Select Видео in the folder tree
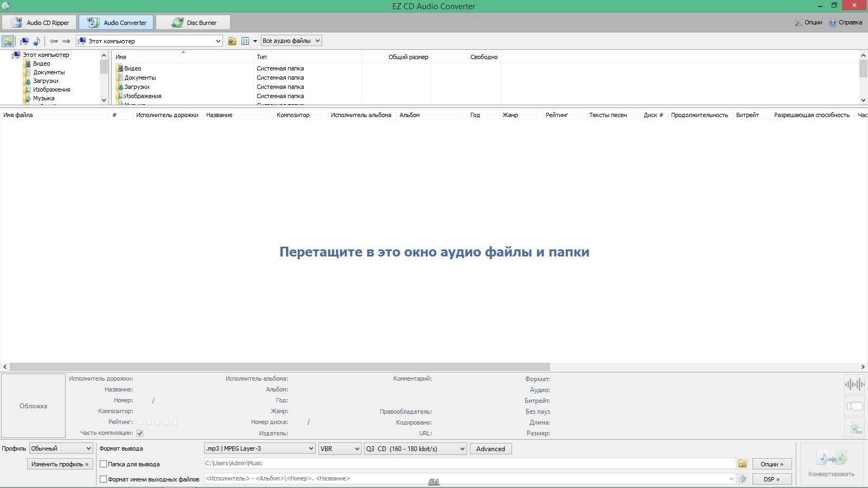Image resolution: width=868 pixels, height=488 pixels. click(41, 63)
